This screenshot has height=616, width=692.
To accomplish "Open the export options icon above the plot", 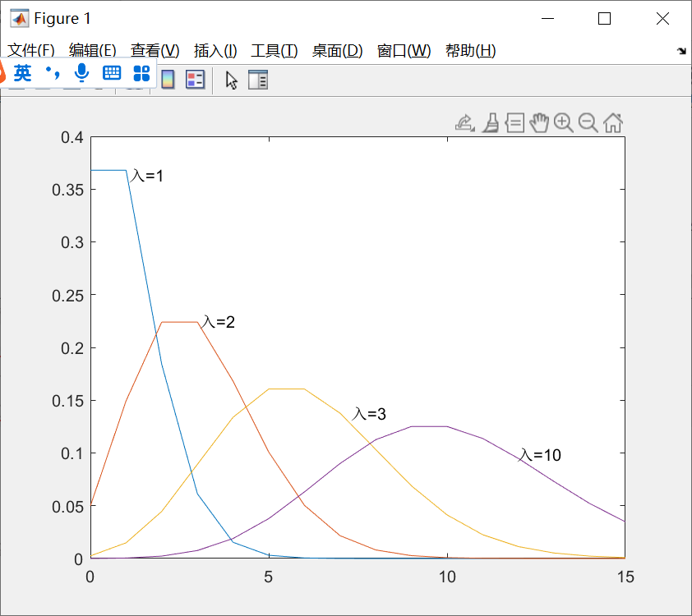I will coord(464,122).
